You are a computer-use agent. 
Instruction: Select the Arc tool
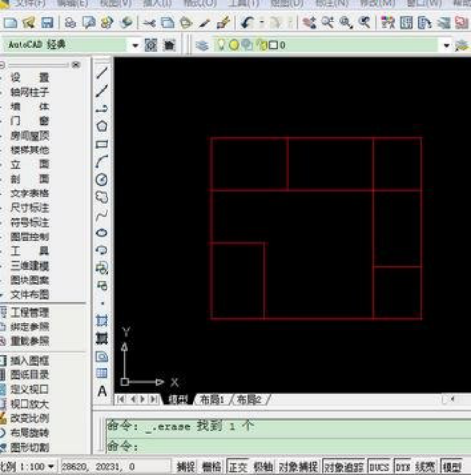pyautogui.click(x=102, y=161)
